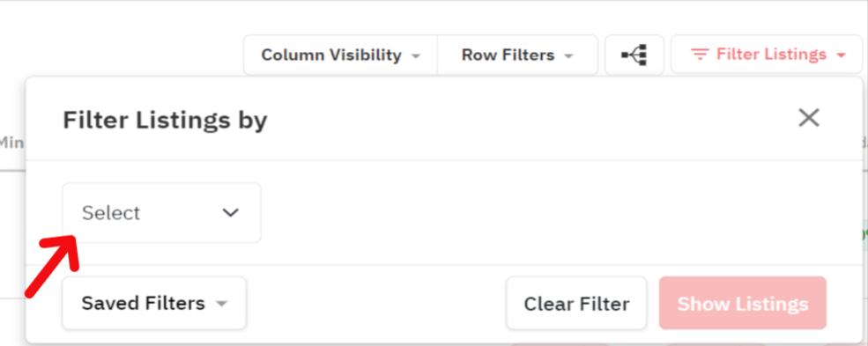Open the Select filter field combo box
The width and height of the screenshot is (868, 346).
[x=161, y=213]
